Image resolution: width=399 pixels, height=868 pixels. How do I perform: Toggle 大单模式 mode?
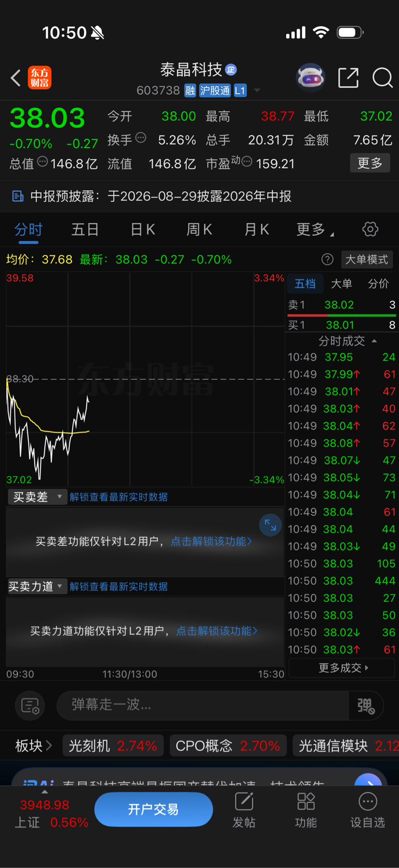pos(367,259)
